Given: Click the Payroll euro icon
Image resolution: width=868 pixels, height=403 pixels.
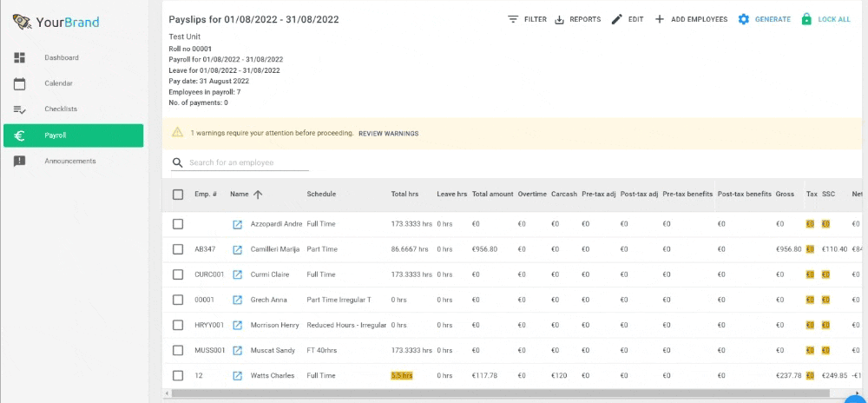Looking at the screenshot, I should pyautogui.click(x=19, y=135).
